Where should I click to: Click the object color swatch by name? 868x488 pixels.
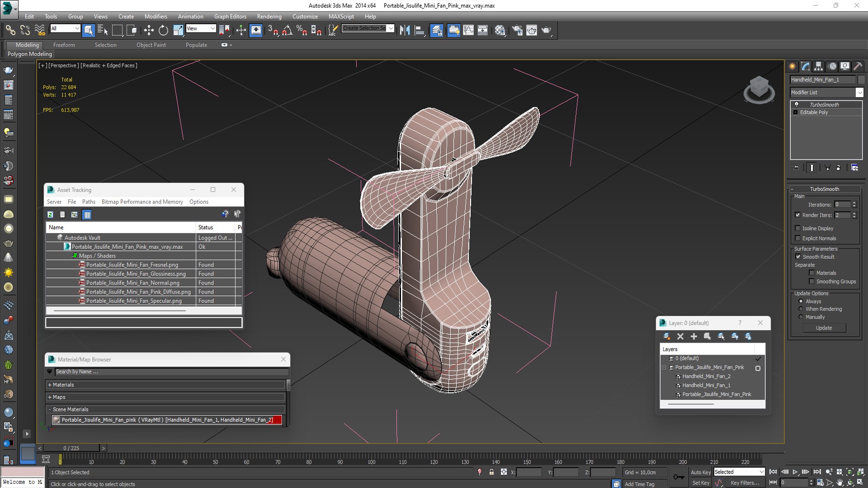click(861, 80)
